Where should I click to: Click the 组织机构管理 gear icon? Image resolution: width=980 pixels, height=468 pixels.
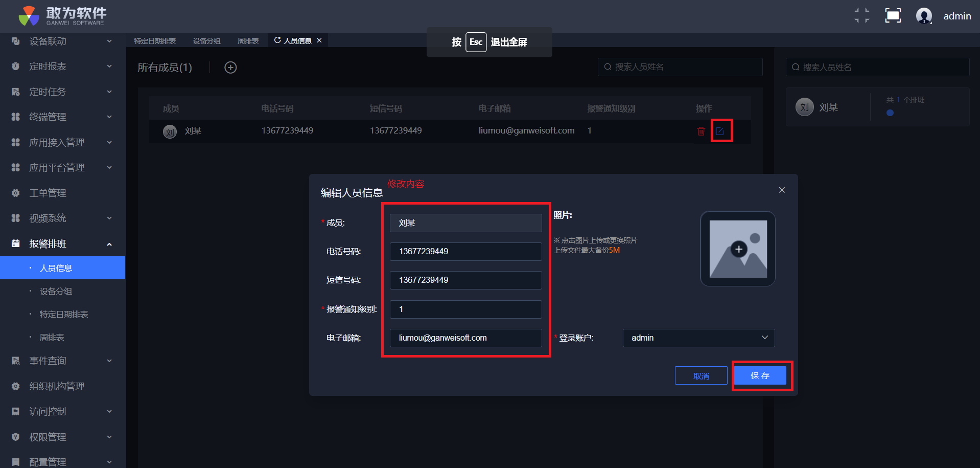tap(16, 387)
